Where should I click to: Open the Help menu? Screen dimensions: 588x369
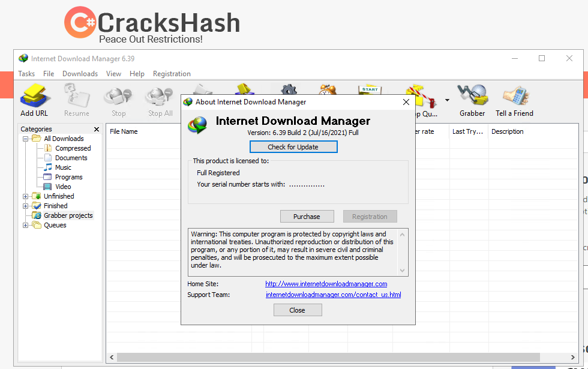coord(137,73)
